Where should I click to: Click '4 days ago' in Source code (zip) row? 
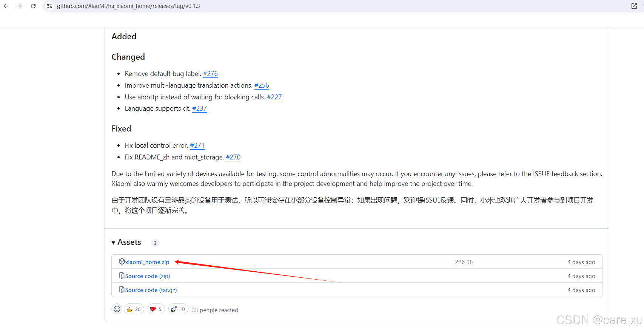tap(581, 276)
